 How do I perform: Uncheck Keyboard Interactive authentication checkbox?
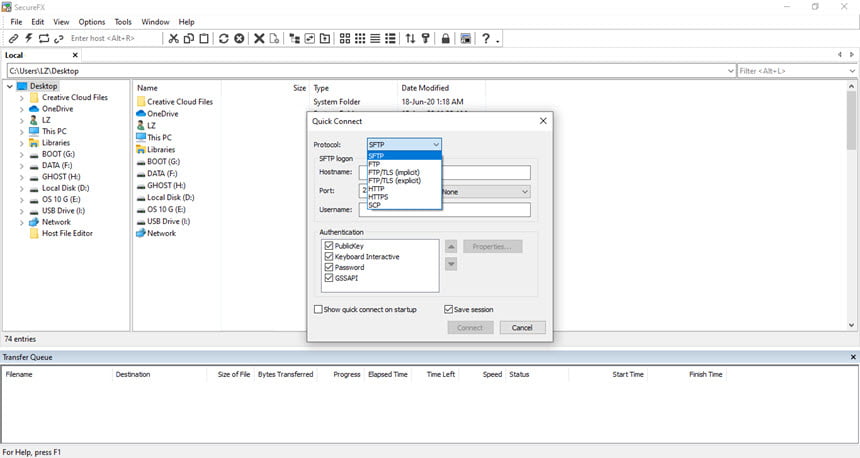point(329,256)
